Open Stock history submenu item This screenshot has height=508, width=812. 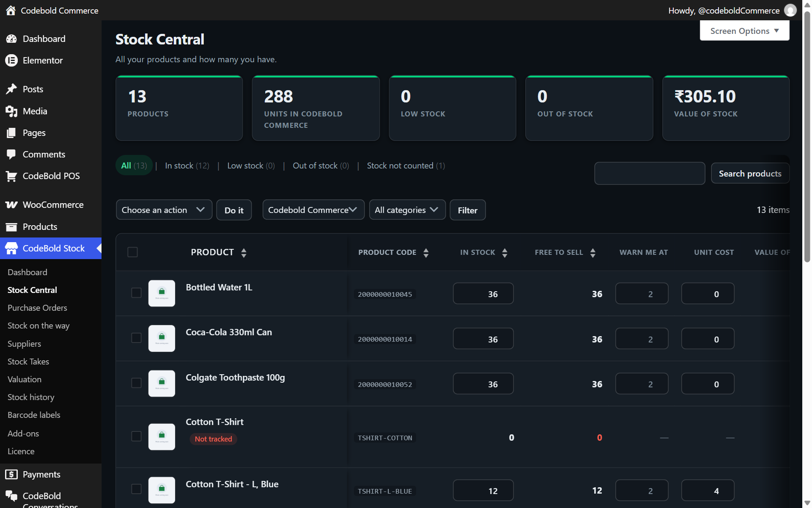tap(31, 397)
